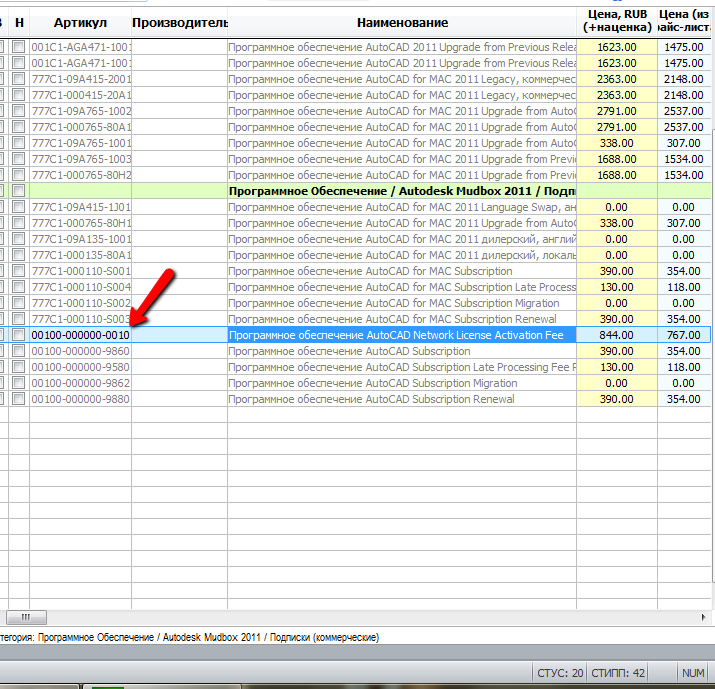Enable the Н checkbox for highlighted row 00100-000000-0010
Viewport: 715px width, 689px height.
(x=19, y=335)
